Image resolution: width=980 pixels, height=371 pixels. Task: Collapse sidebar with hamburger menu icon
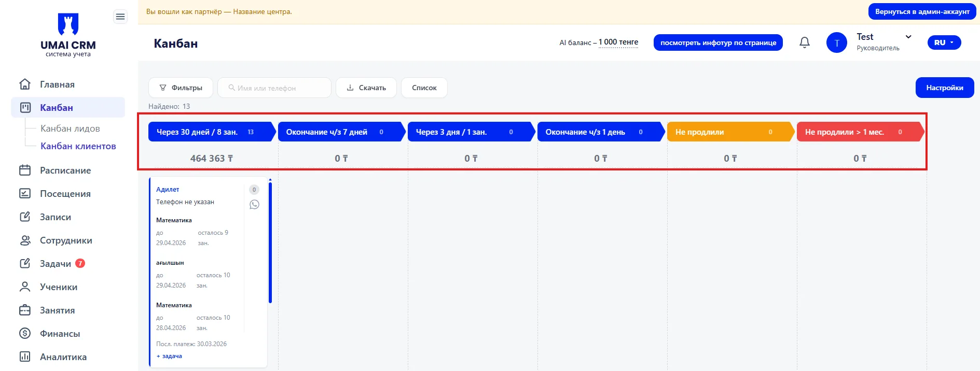[x=120, y=17]
